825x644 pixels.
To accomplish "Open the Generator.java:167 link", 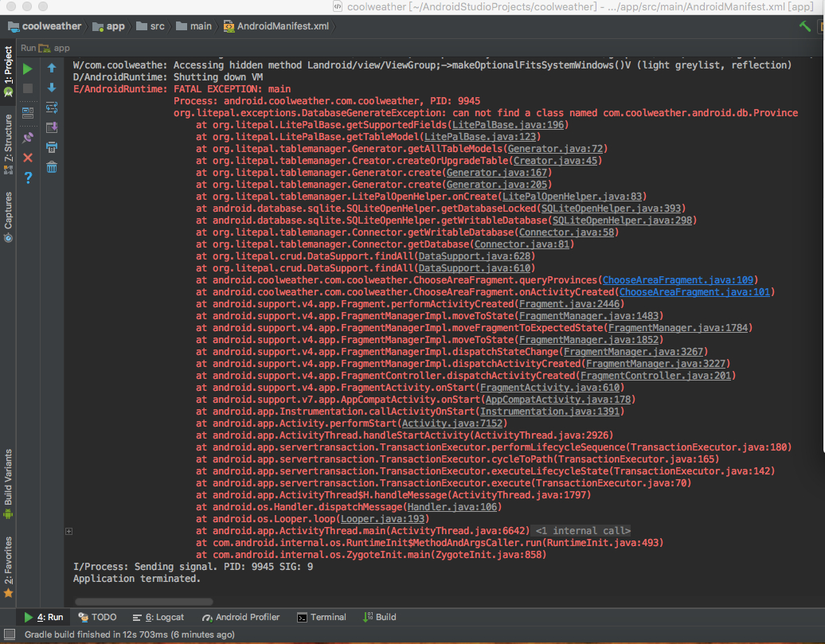I will [497, 173].
